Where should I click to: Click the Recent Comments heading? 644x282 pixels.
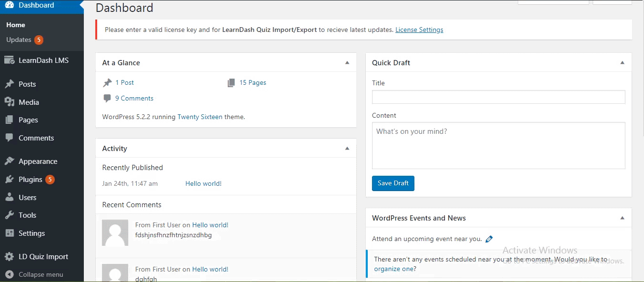click(x=132, y=205)
